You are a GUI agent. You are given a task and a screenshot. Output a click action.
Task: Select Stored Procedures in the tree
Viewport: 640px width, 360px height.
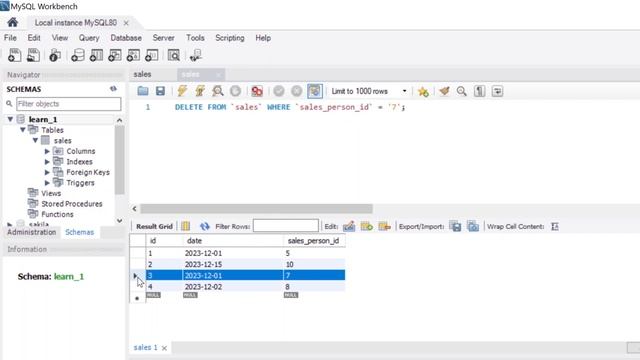[72, 204]
